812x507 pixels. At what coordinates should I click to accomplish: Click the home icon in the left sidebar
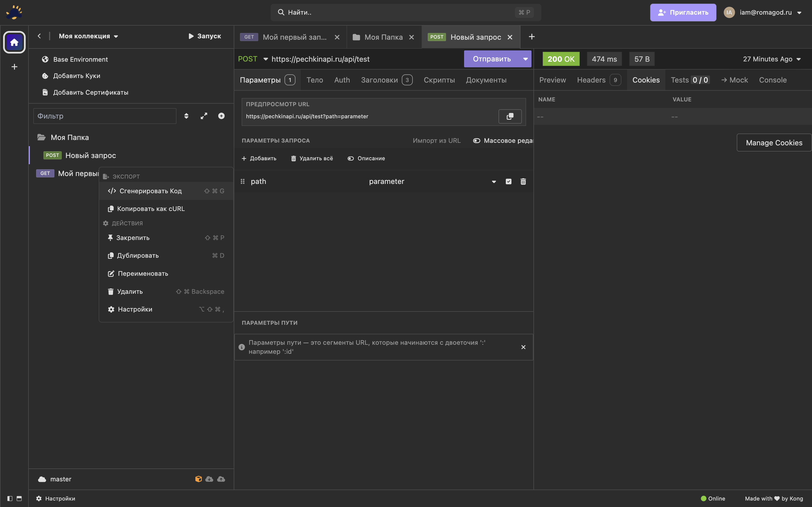tap(14, 42)
